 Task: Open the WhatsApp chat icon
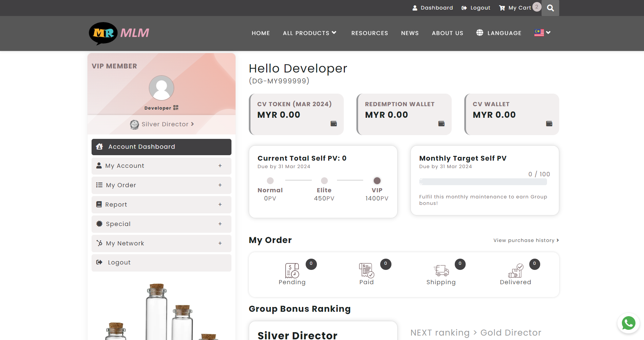point(628,323)
